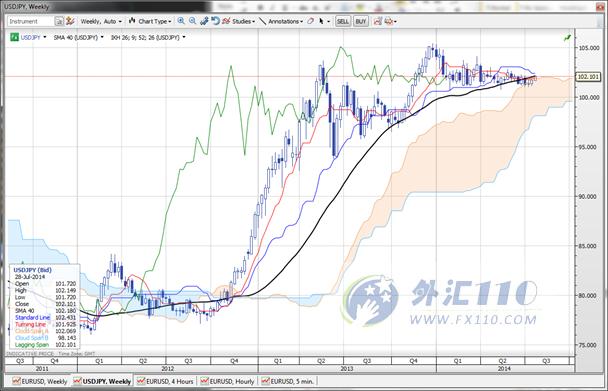
Task: Click the green pin icon at top right
Action: [x=567, y=37]
